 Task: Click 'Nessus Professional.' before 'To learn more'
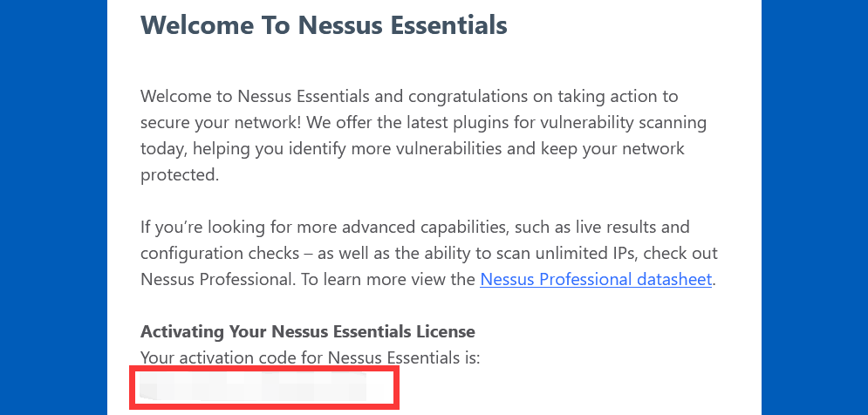pyautogui.click(x=218, y=280)
